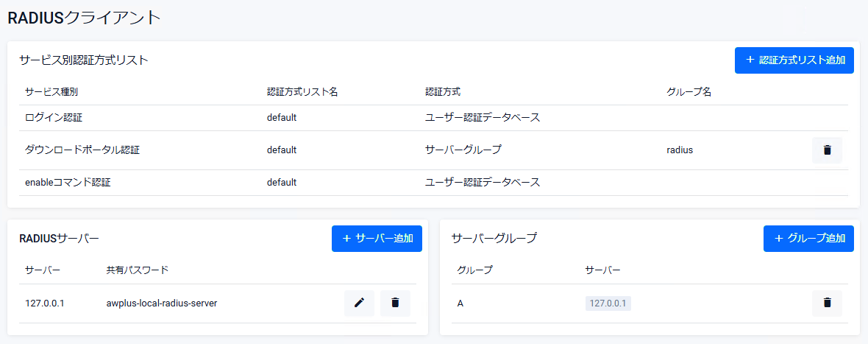Image resolution: width=868 pixels, height=344 pixels.
Task: Edit RADIUS server 127.0.0.1 with pencil icon
Action: pos(359,303)
